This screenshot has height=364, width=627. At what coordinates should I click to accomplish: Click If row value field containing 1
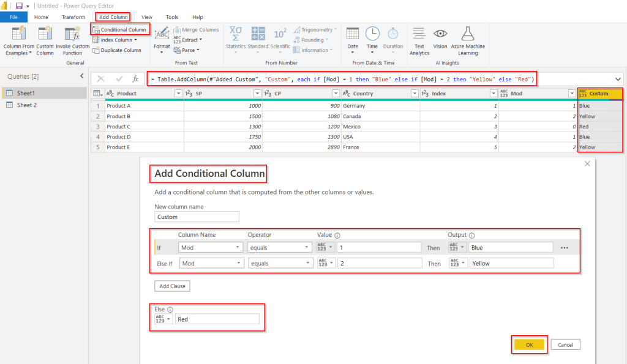tap(379, 248)
